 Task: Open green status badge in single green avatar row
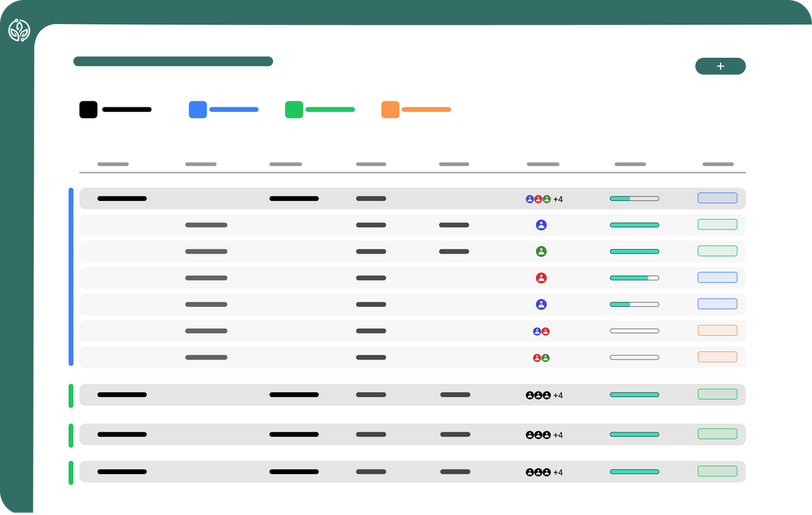(717, 251)
